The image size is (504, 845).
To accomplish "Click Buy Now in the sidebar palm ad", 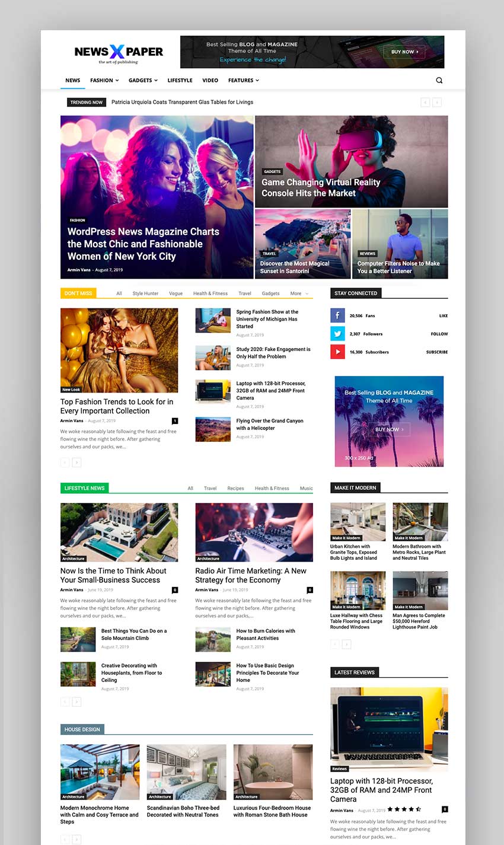I will tap(389, 429).
